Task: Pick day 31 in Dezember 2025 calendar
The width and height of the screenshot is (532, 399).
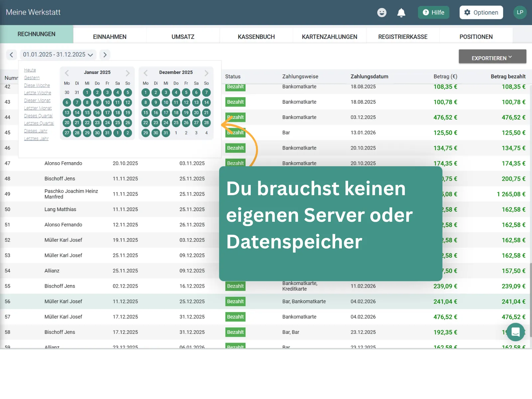Action: pyautogui.click(x=166, y=133)
